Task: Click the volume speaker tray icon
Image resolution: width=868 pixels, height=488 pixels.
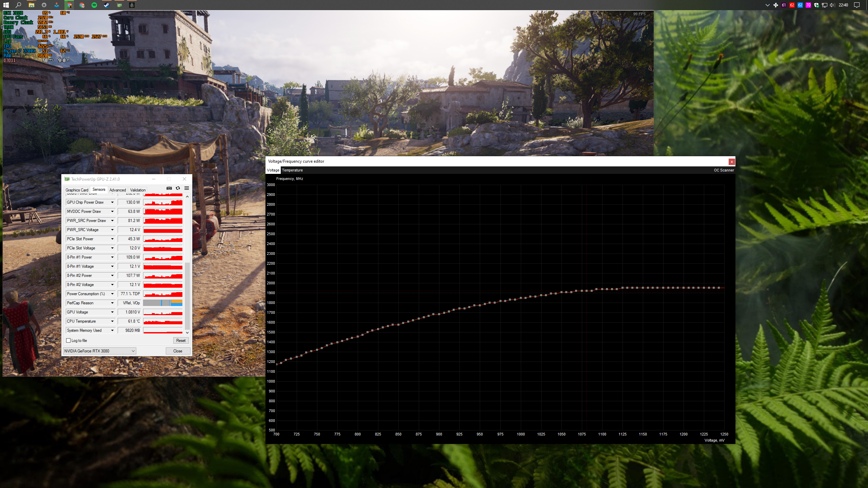Action: [x=832, y=5]
